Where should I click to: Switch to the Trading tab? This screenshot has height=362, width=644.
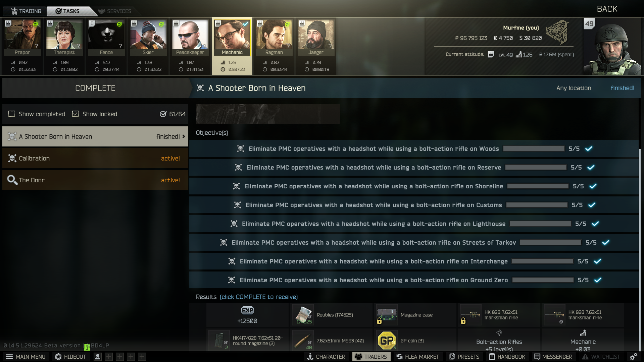26,11
